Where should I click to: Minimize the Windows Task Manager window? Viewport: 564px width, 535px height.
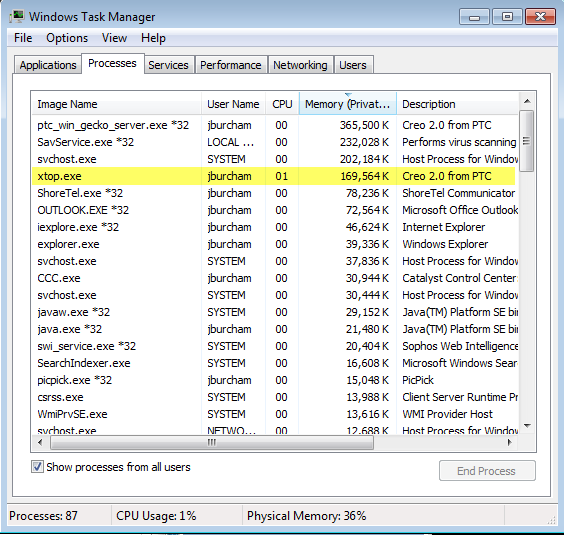pos(474,17)
